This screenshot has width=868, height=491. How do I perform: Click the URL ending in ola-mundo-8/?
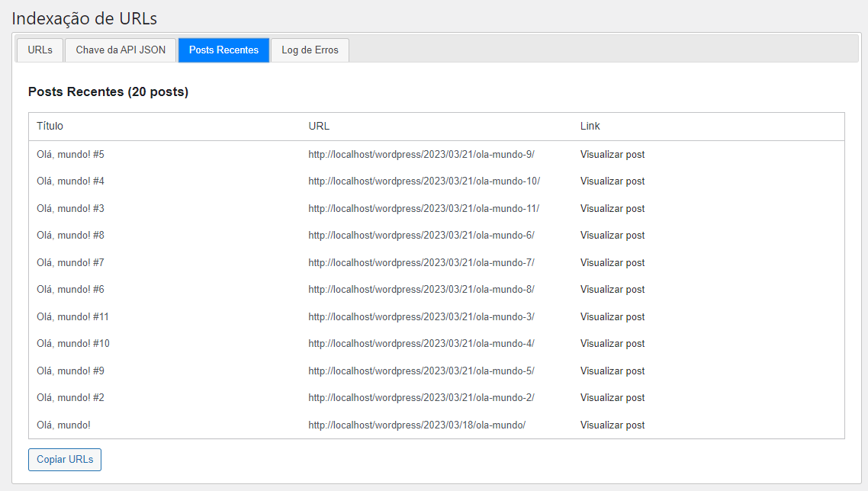click(x=421, y=290)
